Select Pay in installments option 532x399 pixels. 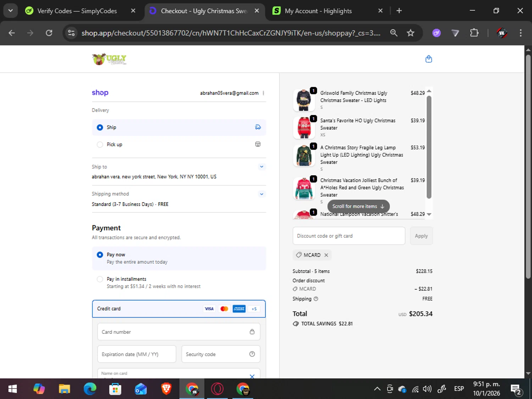[179, 283]
